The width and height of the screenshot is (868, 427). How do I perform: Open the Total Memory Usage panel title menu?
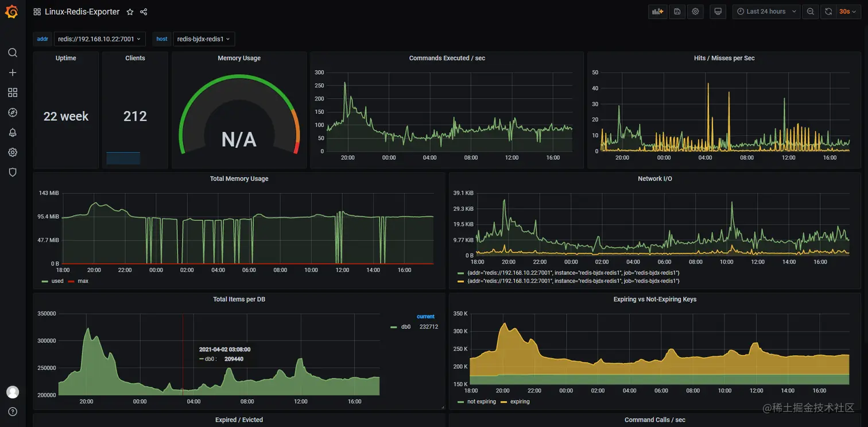pyautogui.click(x=239, y=179)
